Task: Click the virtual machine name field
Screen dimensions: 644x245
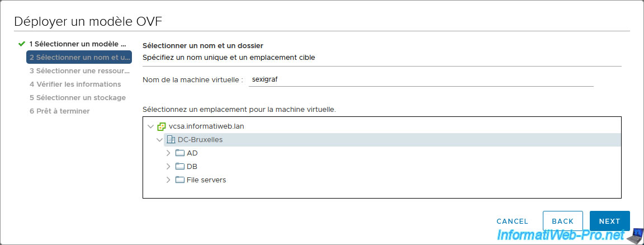Action: [420, 80]
